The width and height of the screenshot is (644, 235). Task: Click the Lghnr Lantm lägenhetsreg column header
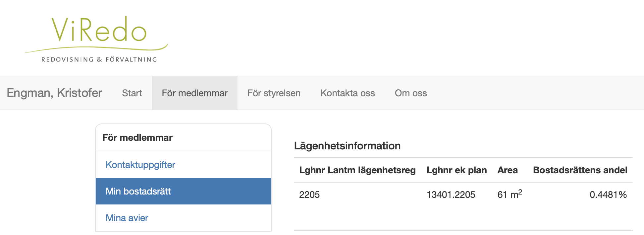(357, 170)
